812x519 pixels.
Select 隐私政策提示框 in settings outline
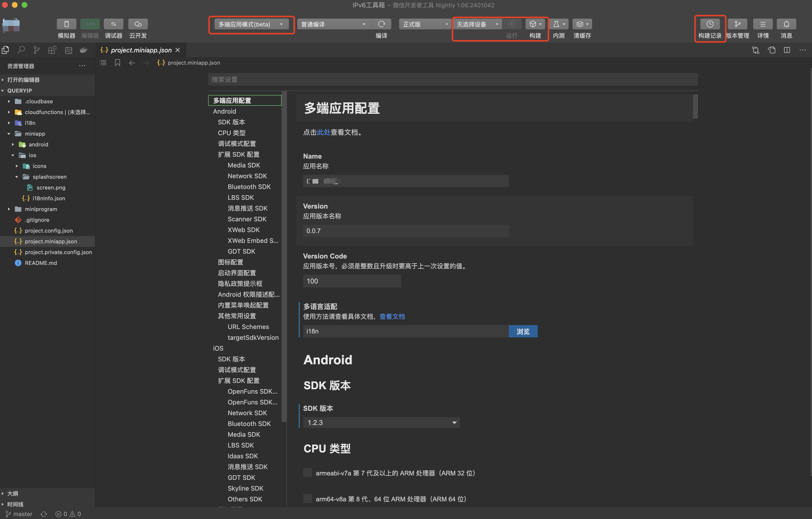tap(240, 284)
